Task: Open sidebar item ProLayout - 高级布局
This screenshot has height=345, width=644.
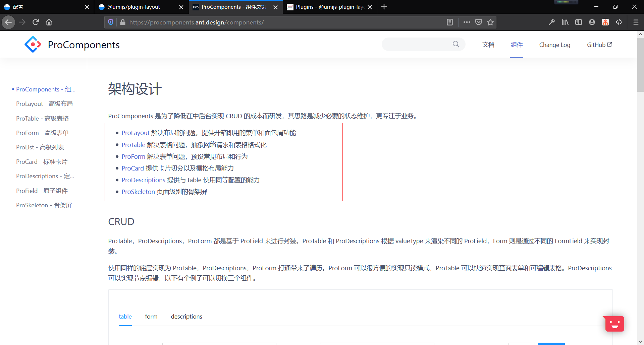Action: (x=44, y=104)
